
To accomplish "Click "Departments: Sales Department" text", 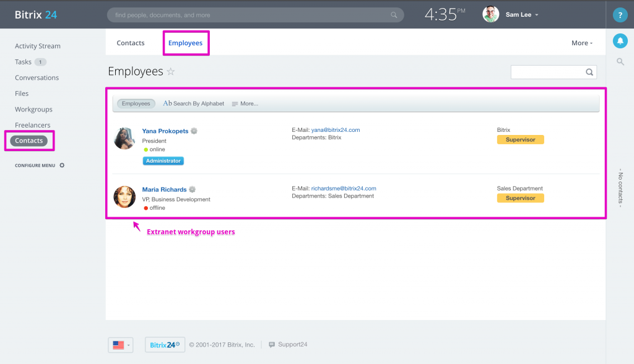I will [x=332, y=196].
